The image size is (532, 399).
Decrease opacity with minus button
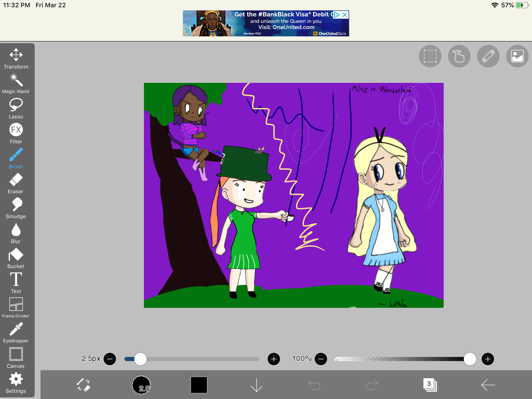point(321,359)
